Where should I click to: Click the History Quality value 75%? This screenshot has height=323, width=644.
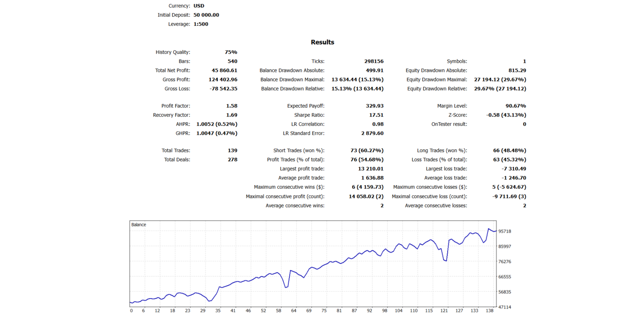[x=231, y=52]
